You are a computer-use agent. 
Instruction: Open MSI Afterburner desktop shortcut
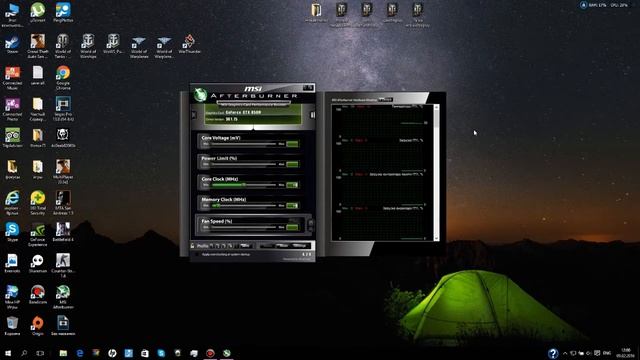(x=63, y=297)
